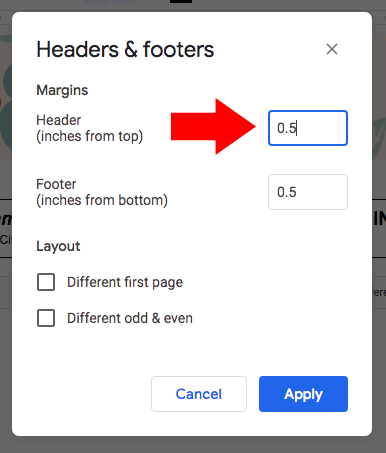Click the "Different first page" label text

pyautogui.click(x=125, y=282)
